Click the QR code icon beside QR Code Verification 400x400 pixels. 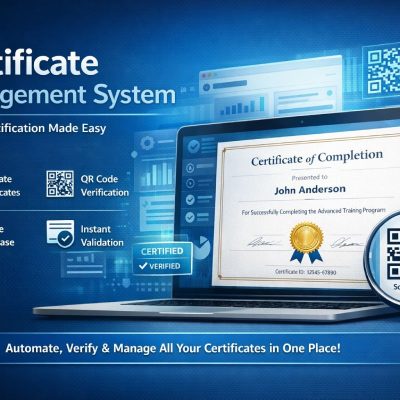(x=60, y=184)
